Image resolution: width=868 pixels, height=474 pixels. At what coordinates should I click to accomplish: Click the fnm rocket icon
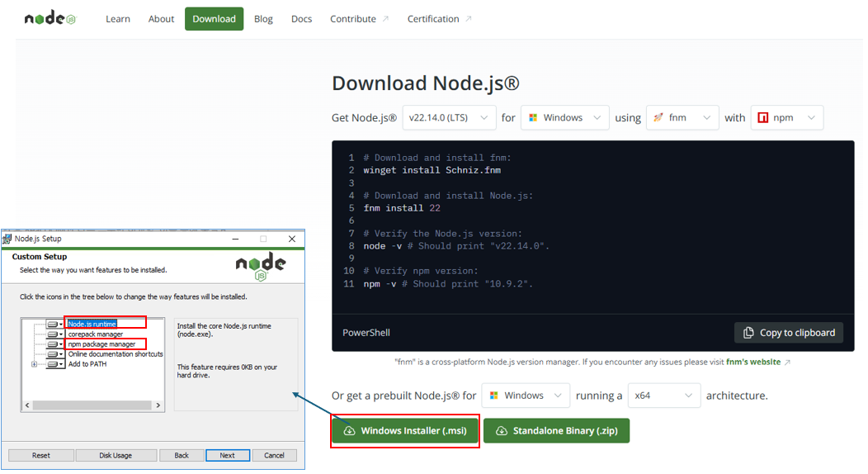coord(658,117)
